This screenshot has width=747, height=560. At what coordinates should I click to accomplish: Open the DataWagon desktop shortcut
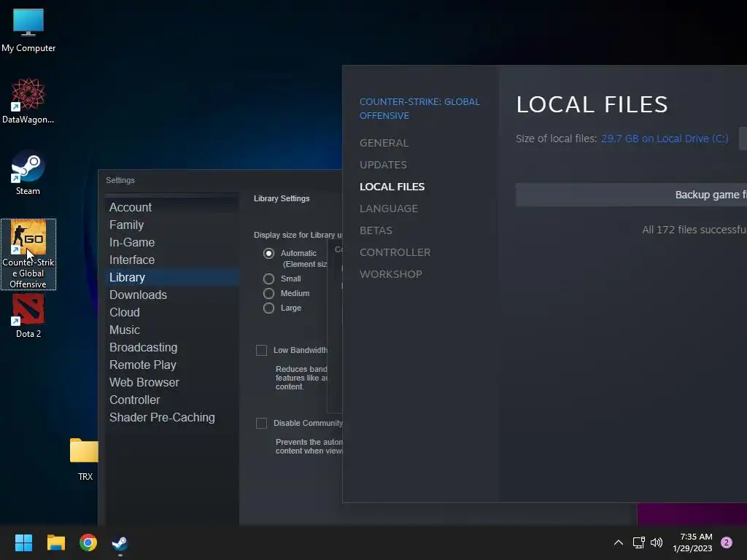click(28, 101)
